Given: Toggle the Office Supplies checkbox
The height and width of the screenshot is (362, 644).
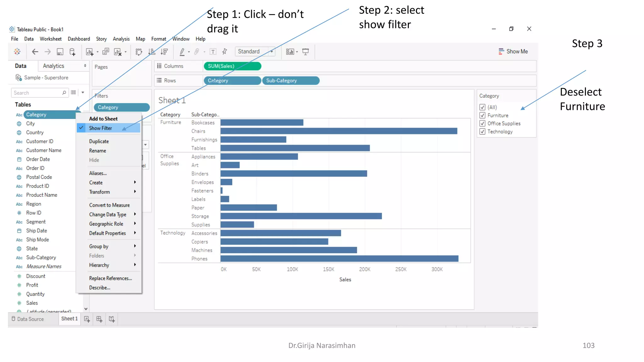Looking at the screenshot, I should pos(482,123).
